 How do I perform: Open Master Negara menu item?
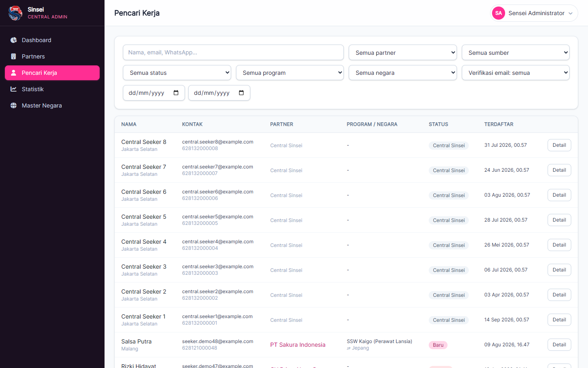pyautogui.click(x=52, y=105)
